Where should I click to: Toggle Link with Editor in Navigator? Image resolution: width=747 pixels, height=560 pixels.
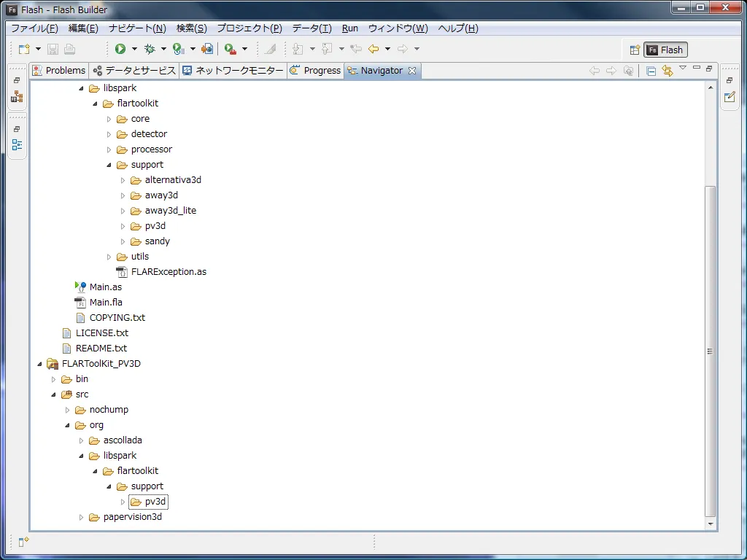(x=667, y=71)
